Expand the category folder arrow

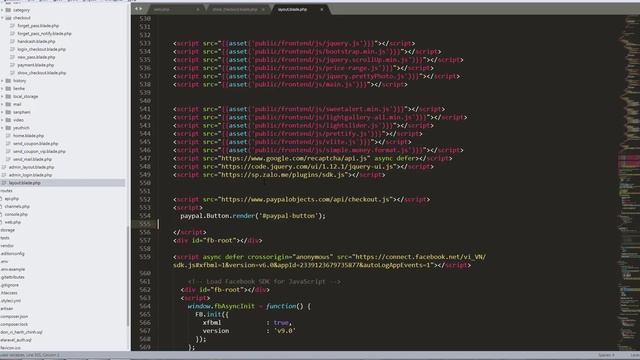click(2, 10)
